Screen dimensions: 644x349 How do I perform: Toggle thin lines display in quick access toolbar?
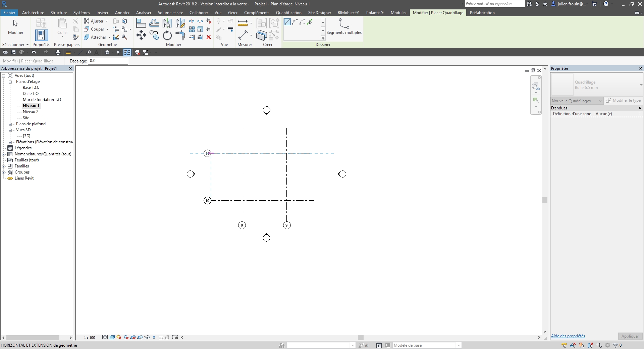127,52
